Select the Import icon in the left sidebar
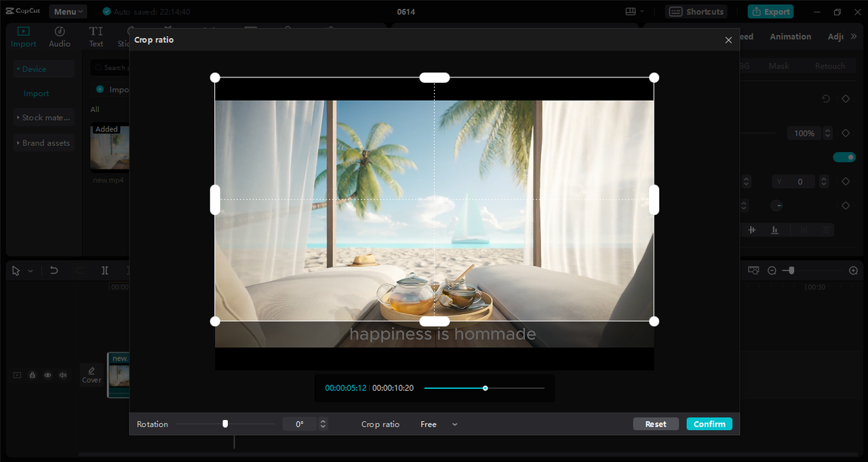 click(x=23, y=31)
